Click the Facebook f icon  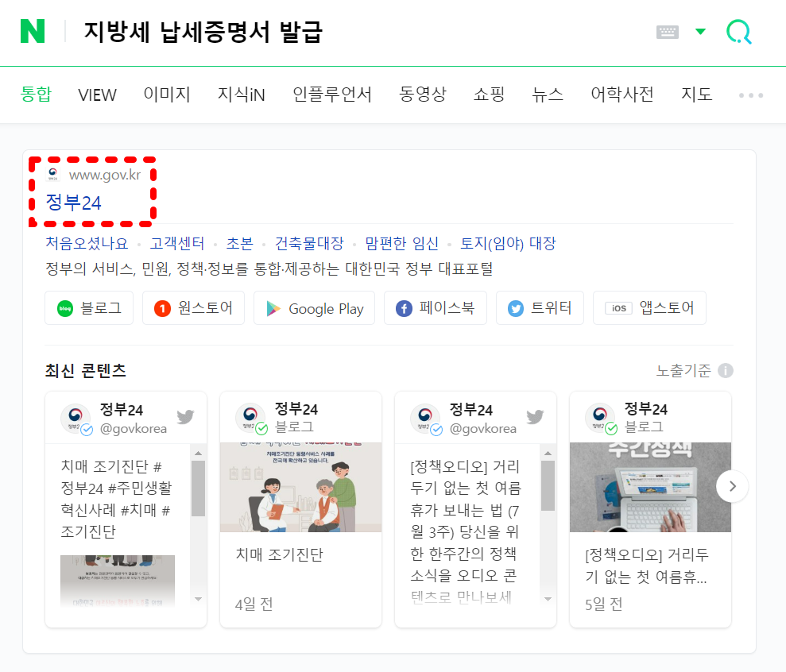[404, 308]
